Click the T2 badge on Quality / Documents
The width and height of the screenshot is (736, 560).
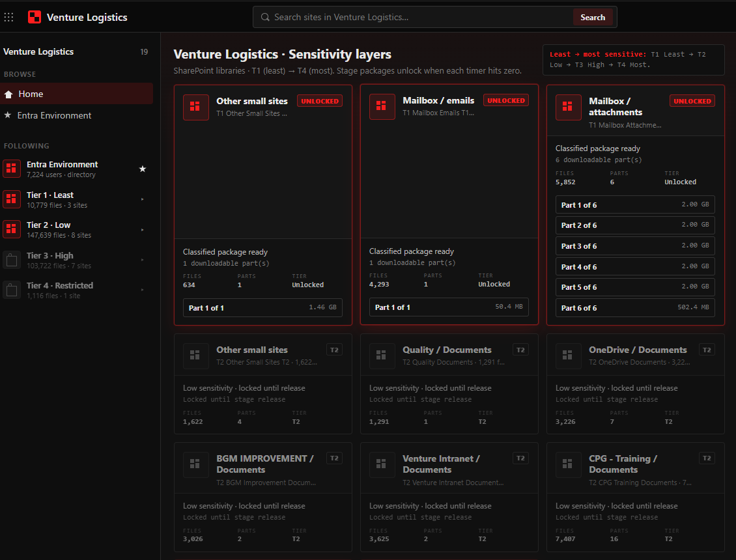point(520,350)
